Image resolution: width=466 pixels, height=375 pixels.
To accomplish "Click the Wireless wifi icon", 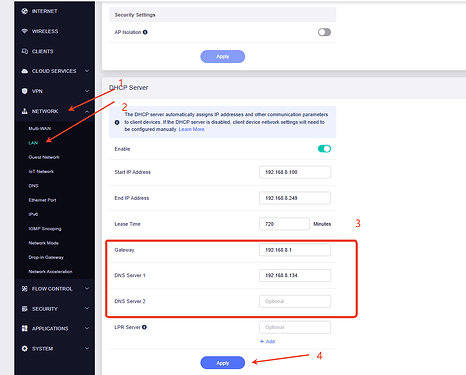I will click(x=24, y=31).
